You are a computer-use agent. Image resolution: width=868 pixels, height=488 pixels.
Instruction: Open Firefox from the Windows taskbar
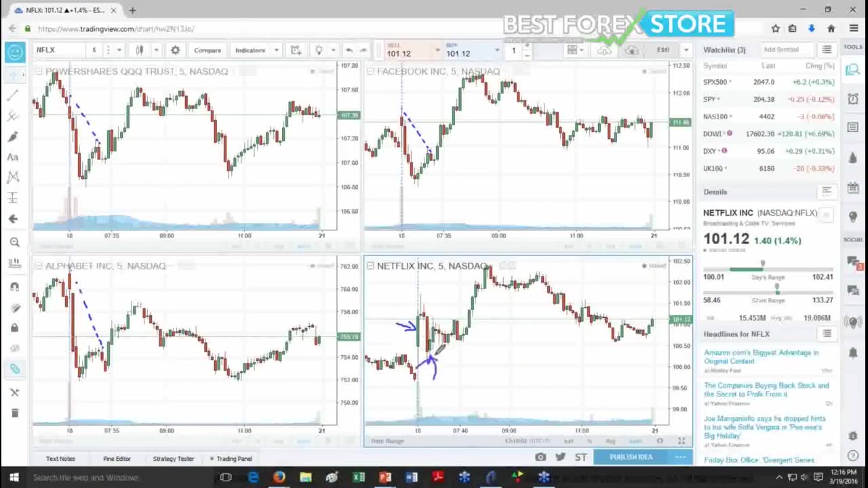[279, 477]
